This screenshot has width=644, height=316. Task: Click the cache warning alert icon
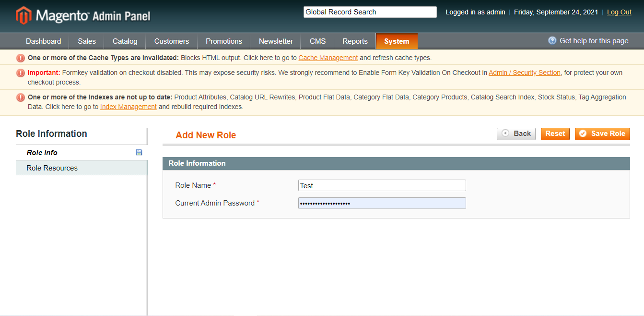point(21,58)
